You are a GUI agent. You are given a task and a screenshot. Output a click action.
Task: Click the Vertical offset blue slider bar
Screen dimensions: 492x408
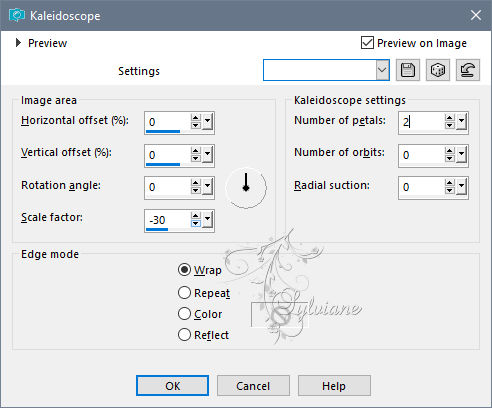pos(163,164)
